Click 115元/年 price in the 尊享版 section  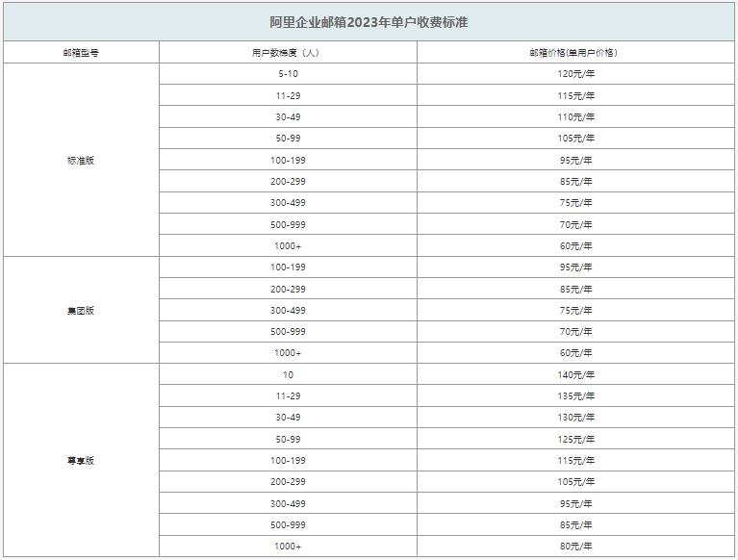pos(575,460)
